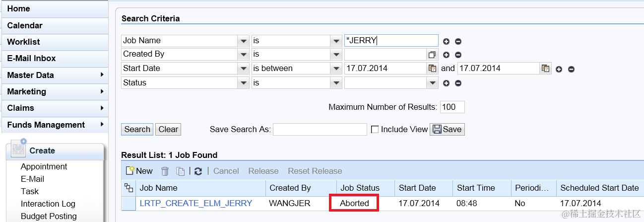Add a criterion row after Status
Screen dimensions: 644x222
446,83
